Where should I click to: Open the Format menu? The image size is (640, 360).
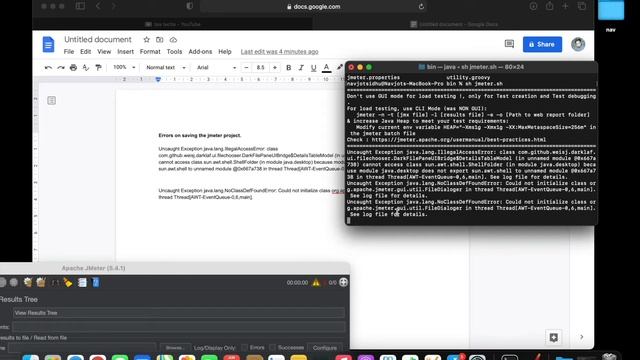150,52
